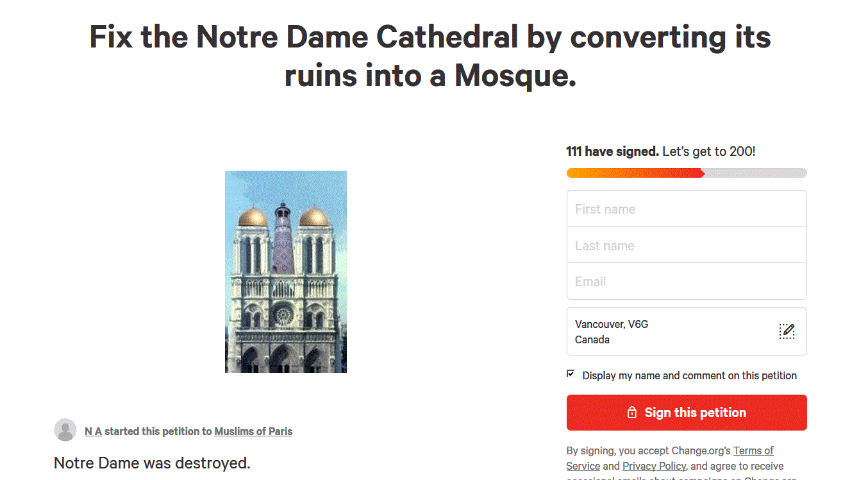Screen dimensions: 868x480
Task: Uncheck Display my name and comment checkbox
Action: coord(571,373)
